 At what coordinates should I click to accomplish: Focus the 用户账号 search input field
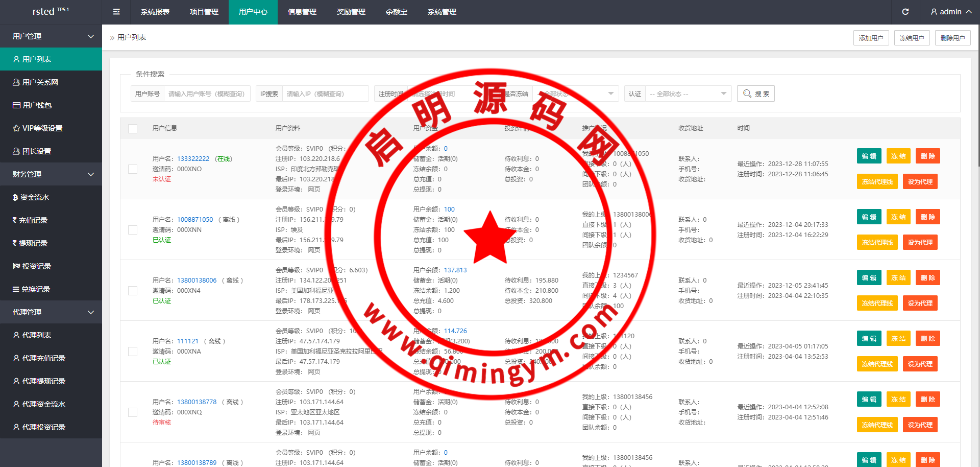(206, 94)
